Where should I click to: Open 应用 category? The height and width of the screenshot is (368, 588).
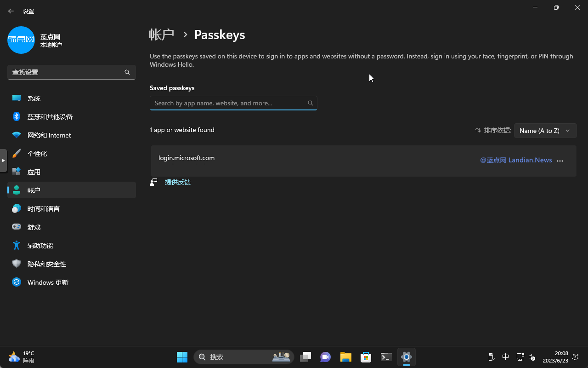click(x=72, y=172)
